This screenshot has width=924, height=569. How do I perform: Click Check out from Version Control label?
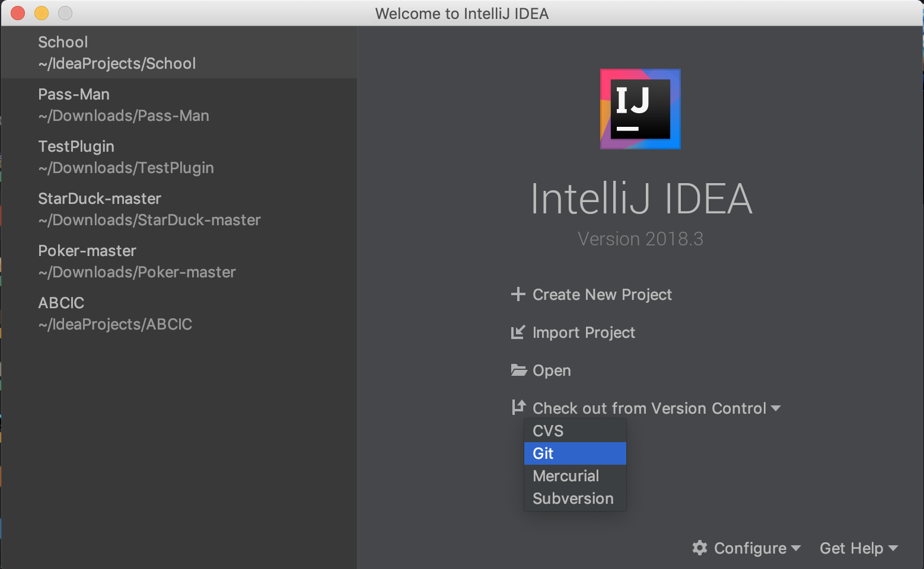(x=649, y=408)
